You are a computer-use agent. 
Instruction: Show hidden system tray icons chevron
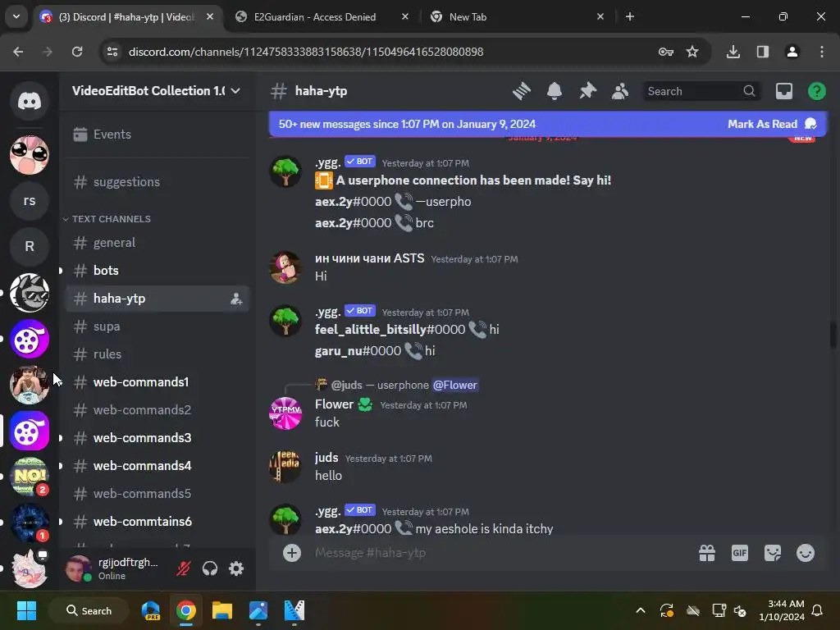[640, 610]
